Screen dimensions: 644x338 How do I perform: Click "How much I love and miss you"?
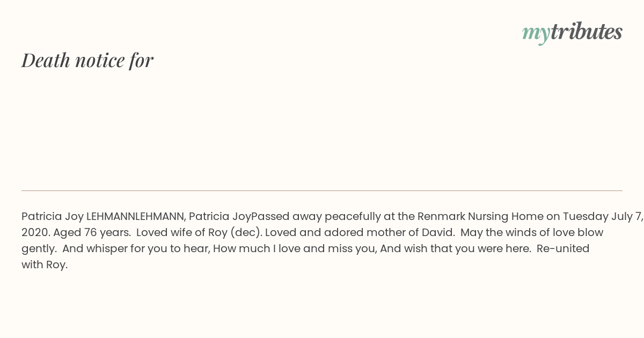tap(295, 249)
